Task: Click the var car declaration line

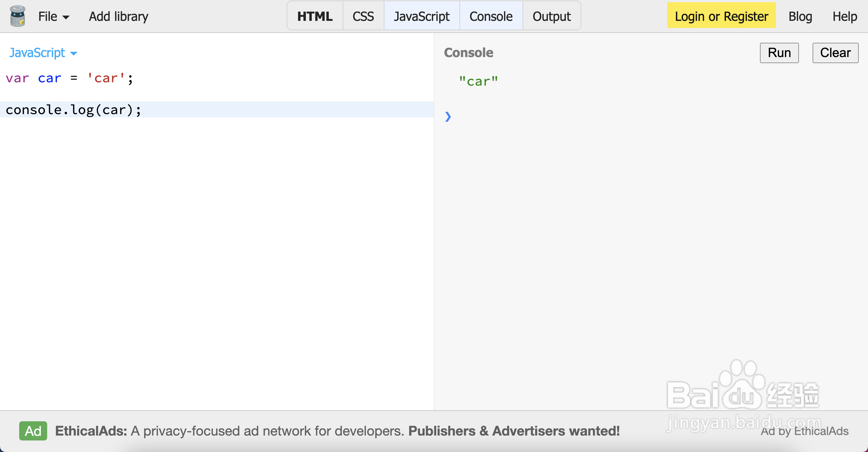Action: 69,78
